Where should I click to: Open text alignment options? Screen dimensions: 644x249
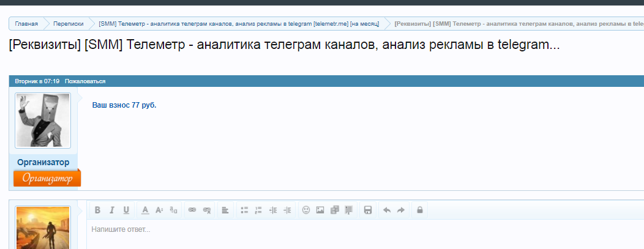click(225, 210)
